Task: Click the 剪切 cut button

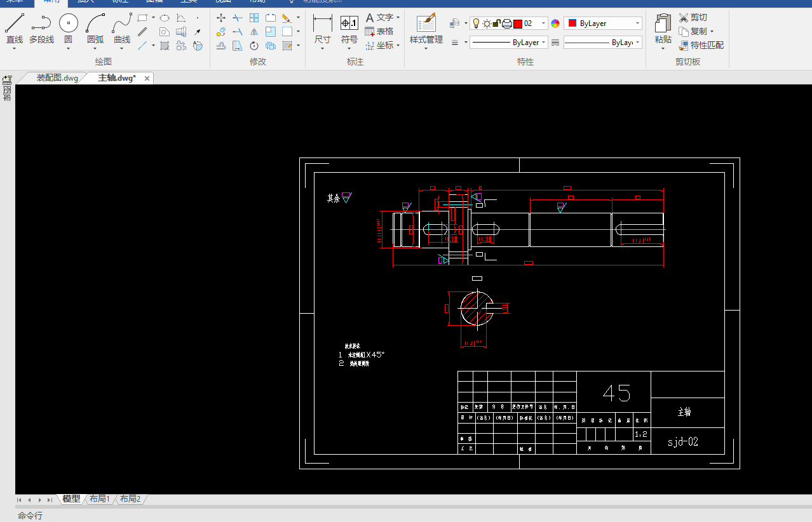Action: click(693, 17)
